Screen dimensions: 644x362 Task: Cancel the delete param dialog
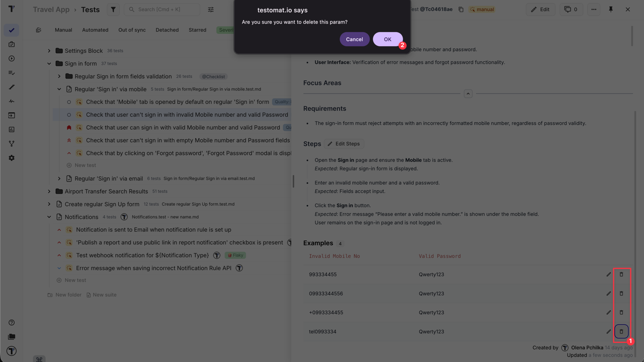[x=354, y=39]
